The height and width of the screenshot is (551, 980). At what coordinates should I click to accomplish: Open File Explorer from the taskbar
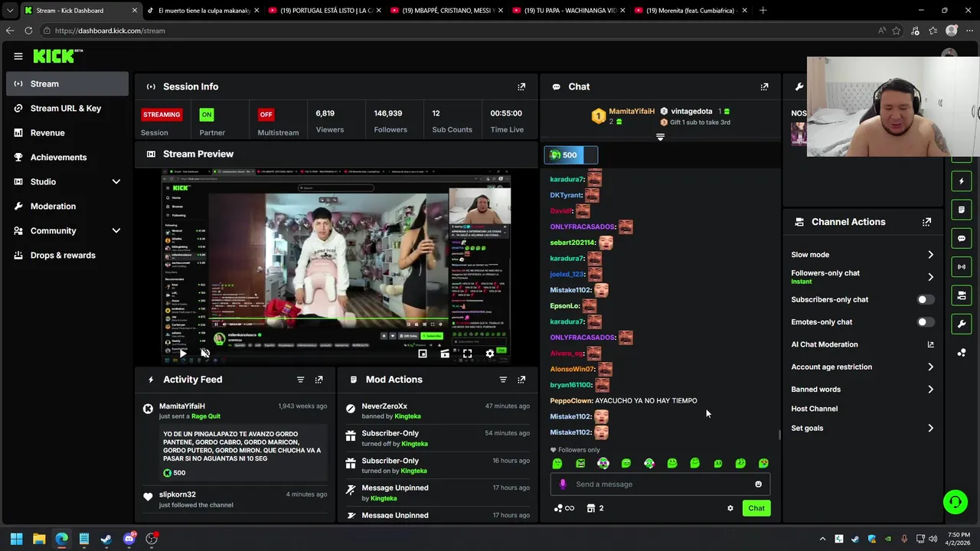(39, 539)
